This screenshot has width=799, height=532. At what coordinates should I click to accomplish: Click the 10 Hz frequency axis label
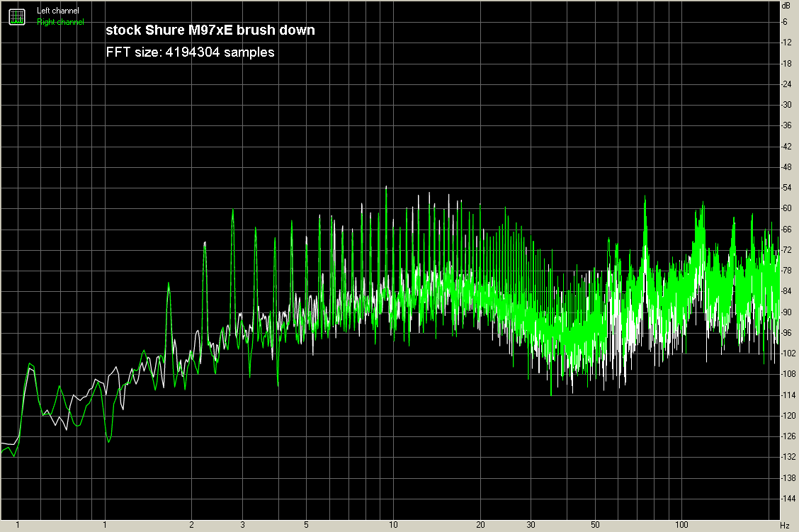[393, 525]
